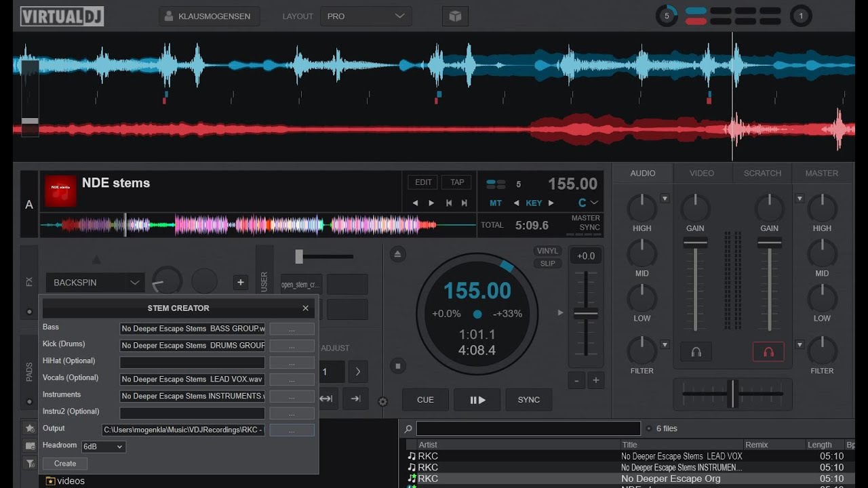Browse for the Bass stem file
This screenshot has width=868, height=488.
292,329
